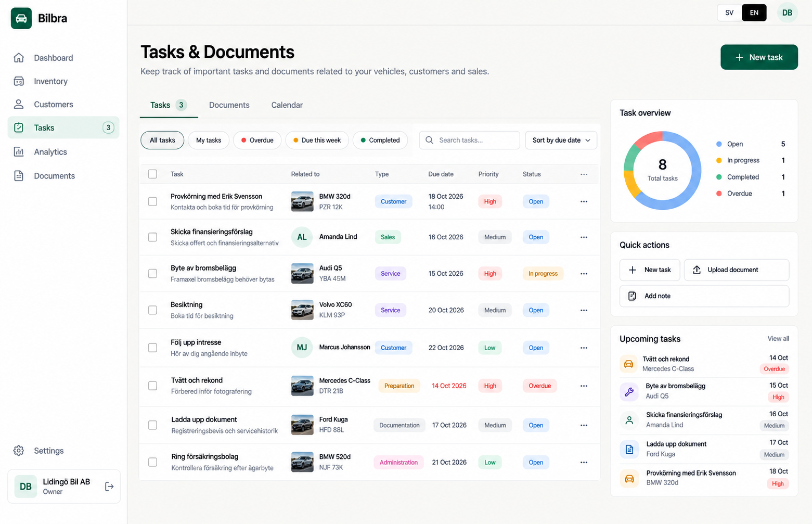812x524 pixels.
Task: Switch language to SV
Action: tap(729, 12)
